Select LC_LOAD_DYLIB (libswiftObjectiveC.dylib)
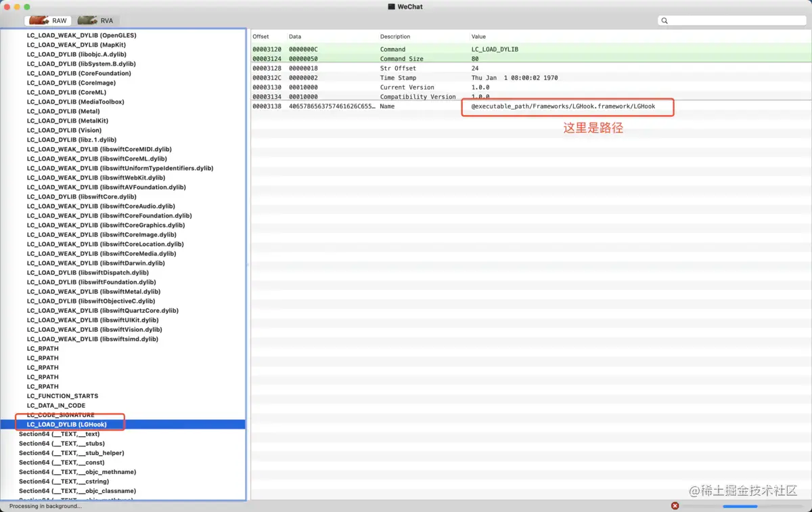 (91, 301)
